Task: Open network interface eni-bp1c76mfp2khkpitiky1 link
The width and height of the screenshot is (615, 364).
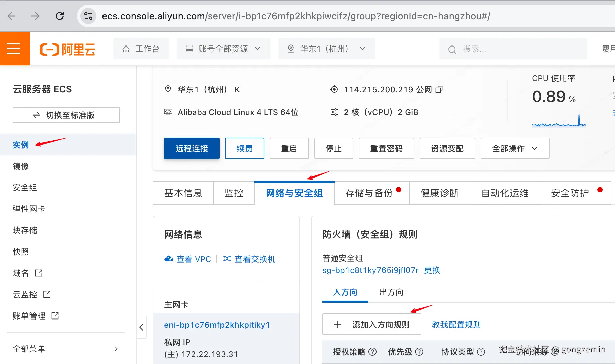Action: (x=217, y=325)
